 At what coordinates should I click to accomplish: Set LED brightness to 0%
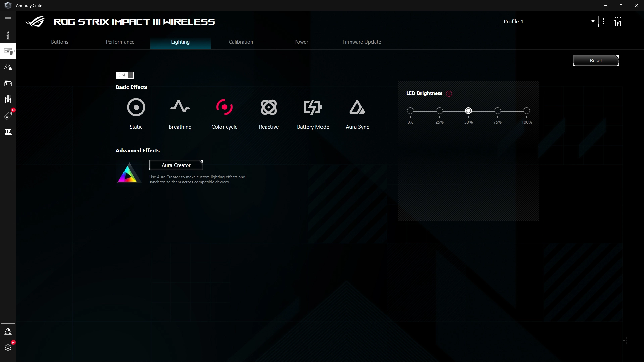tap(410, 111)
